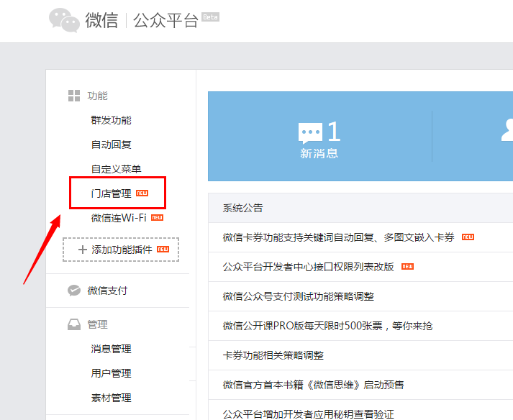Click the 微信支付 checkmark bubble icon
Screen dimensions: 513x420
[x=74, y=290]
